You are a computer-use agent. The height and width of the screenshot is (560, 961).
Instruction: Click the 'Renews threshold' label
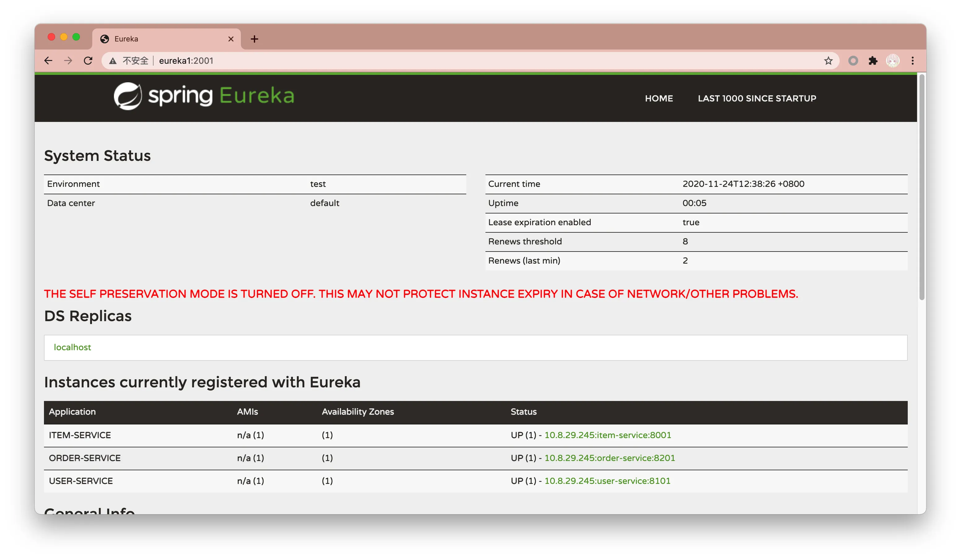coord(525,241)
